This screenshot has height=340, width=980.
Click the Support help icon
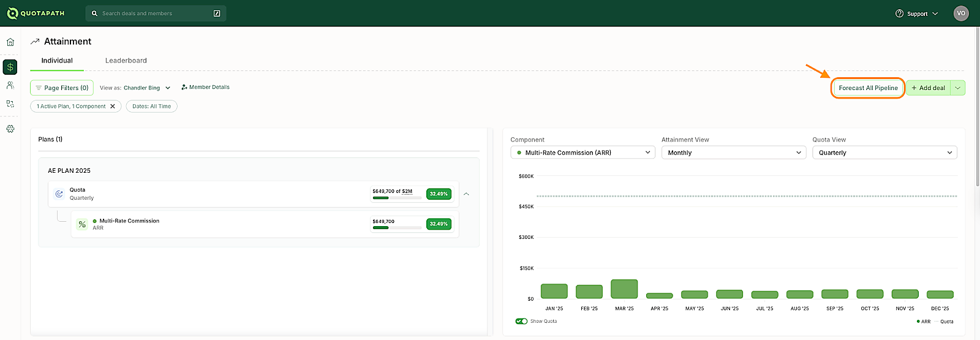tap(899, 13)
